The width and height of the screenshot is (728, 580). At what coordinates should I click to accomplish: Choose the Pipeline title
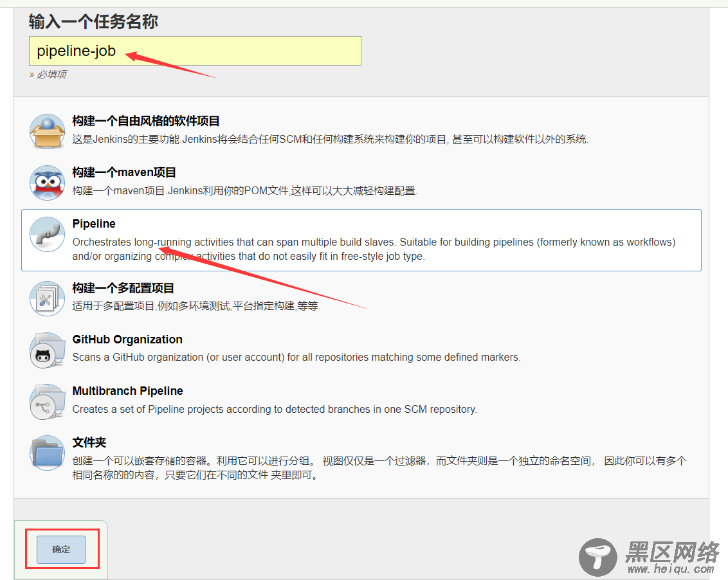point(94,224)
